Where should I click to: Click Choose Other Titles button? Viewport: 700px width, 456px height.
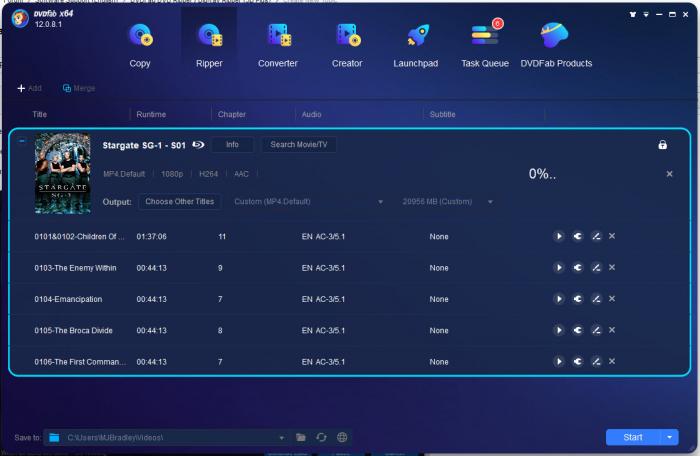(180, 201)
